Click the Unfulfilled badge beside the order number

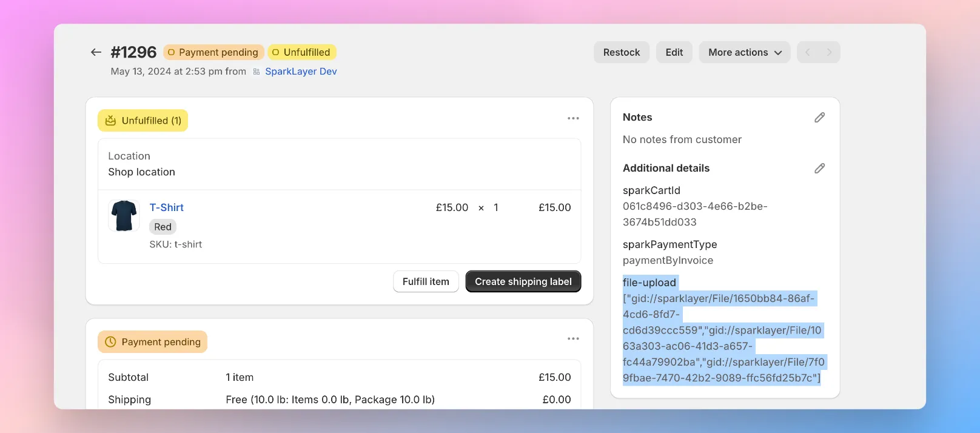[302, 52]
